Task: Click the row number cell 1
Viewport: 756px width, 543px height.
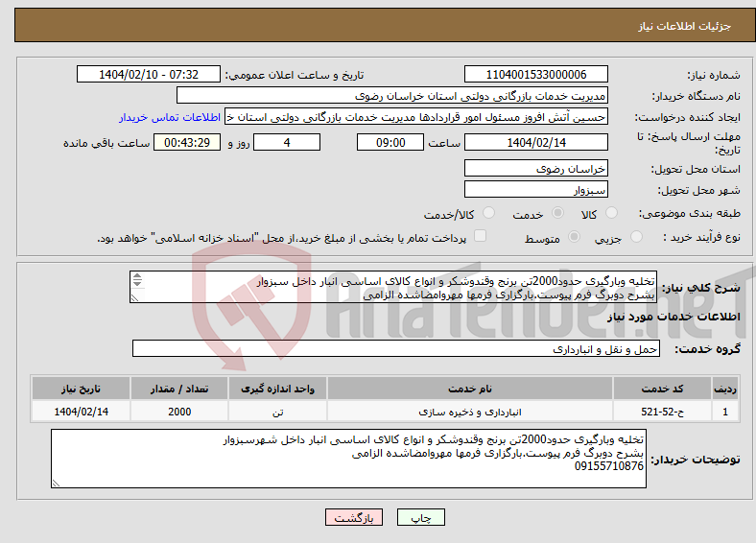Action: [x=725, y=412]
